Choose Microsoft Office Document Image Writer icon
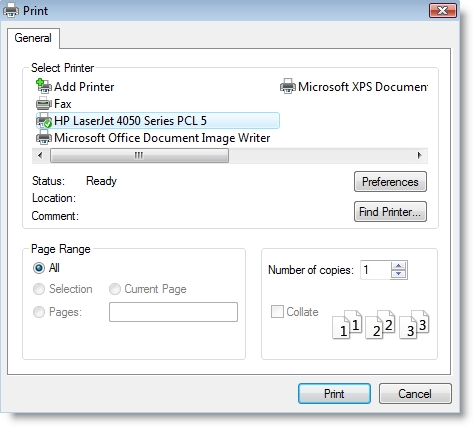Image resolution: width=474 pixels, height=427 pixels. 44,137
